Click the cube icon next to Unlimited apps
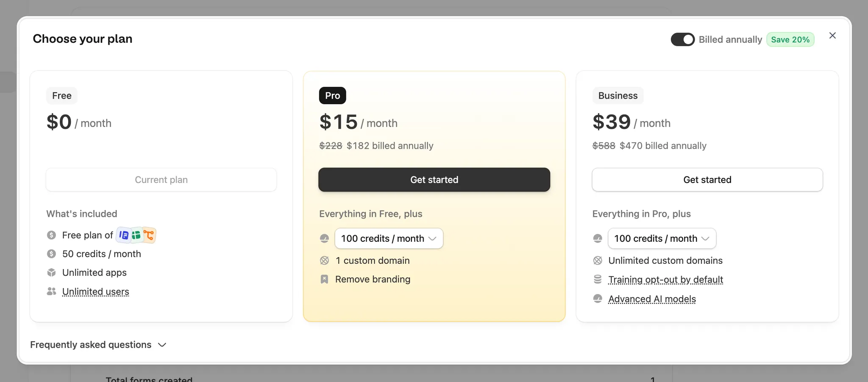Screen dimensions: 868x382 pos(51,272)
